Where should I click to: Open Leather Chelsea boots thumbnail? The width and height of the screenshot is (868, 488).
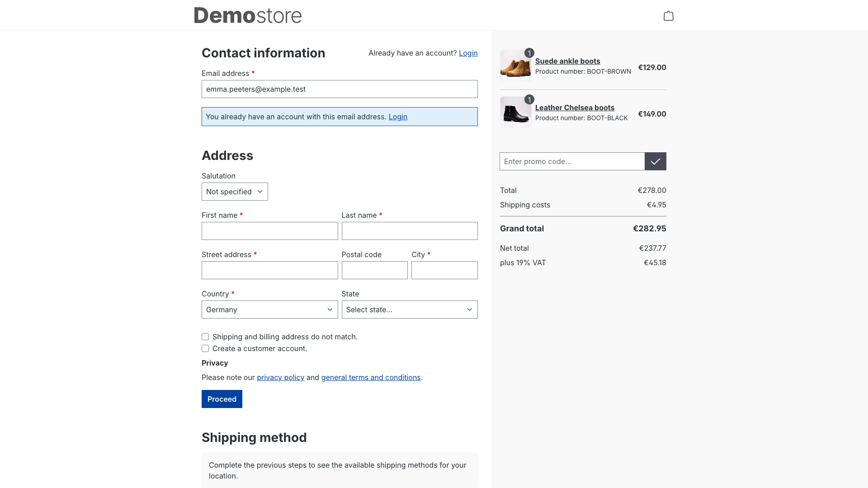516,112
